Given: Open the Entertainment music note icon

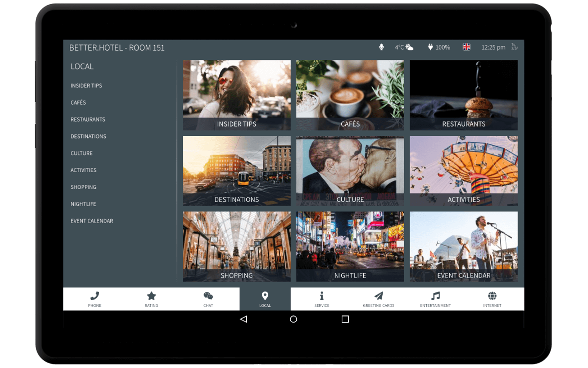Looking at the screenshot, I should [x=435, y=296].
